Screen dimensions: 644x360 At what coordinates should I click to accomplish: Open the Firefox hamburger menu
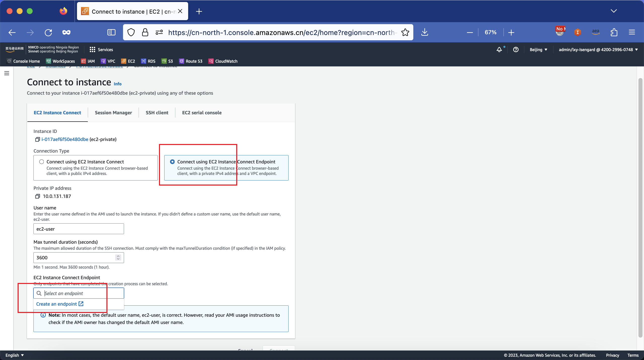(632, 32)
